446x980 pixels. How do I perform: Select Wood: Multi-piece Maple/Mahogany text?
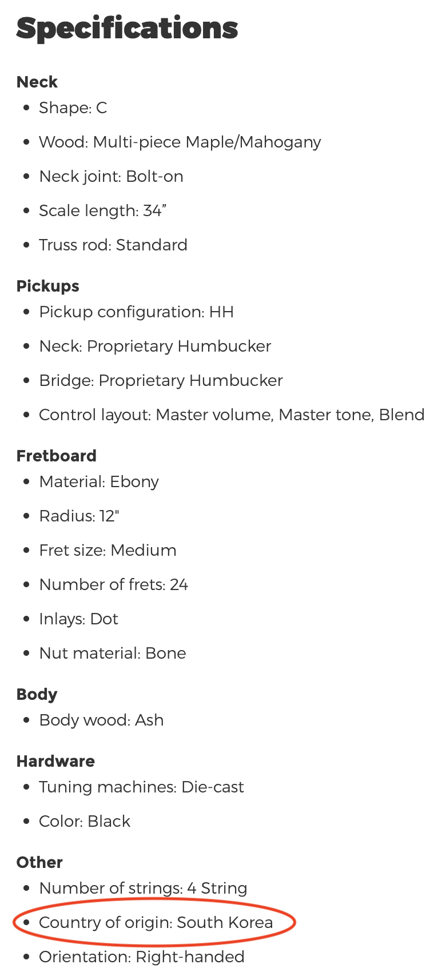tap(180, 142)
